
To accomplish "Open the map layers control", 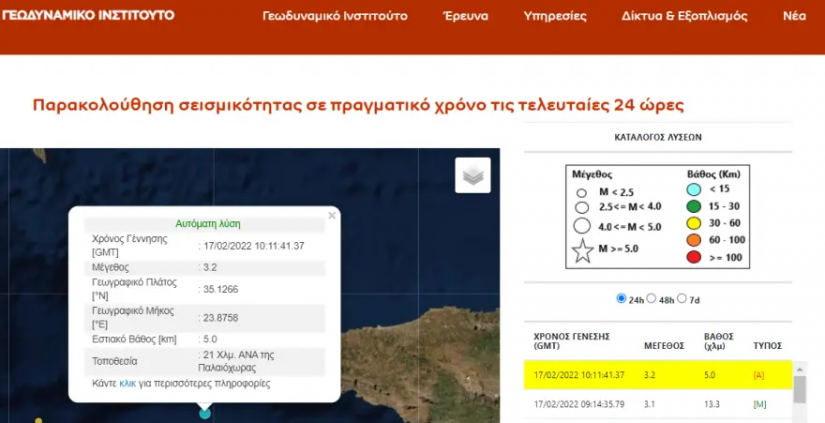I will (472, 175).
